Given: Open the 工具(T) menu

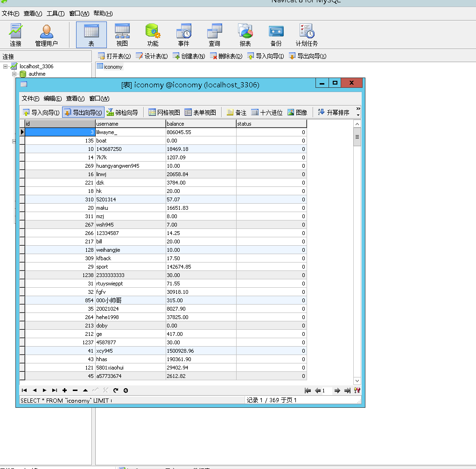Looking at the screenshot, I should [56, 14].
